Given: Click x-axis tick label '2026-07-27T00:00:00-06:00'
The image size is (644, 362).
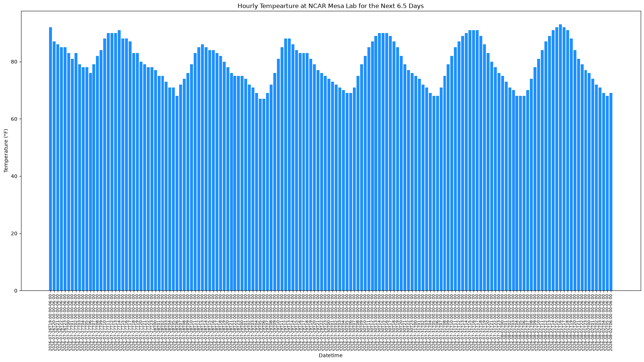Looking at the screenshot, I should pyautogui.click(x=69, y=322).
